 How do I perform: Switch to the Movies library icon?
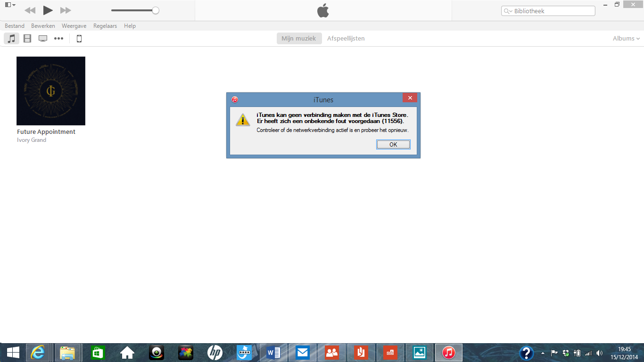tap(27, 39)
